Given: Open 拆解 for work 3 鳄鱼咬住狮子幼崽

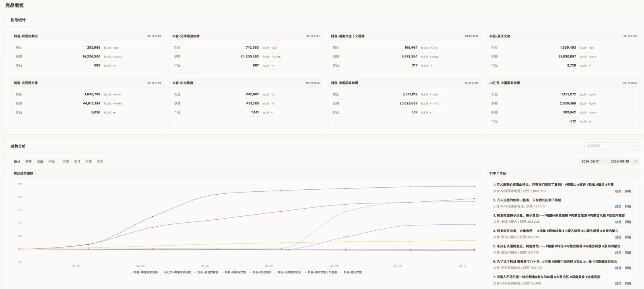Looking at the screenshot, I should 628,222.
